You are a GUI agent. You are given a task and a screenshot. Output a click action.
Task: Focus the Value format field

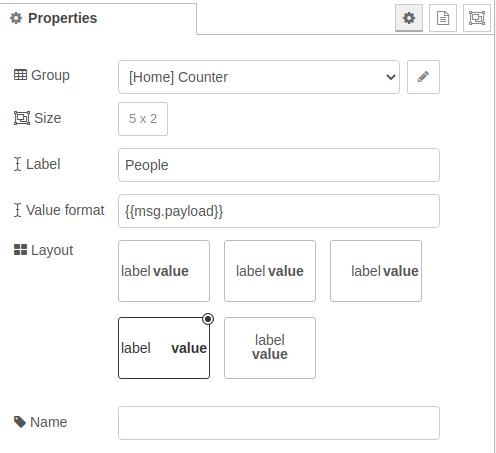(x=279, y=211)
